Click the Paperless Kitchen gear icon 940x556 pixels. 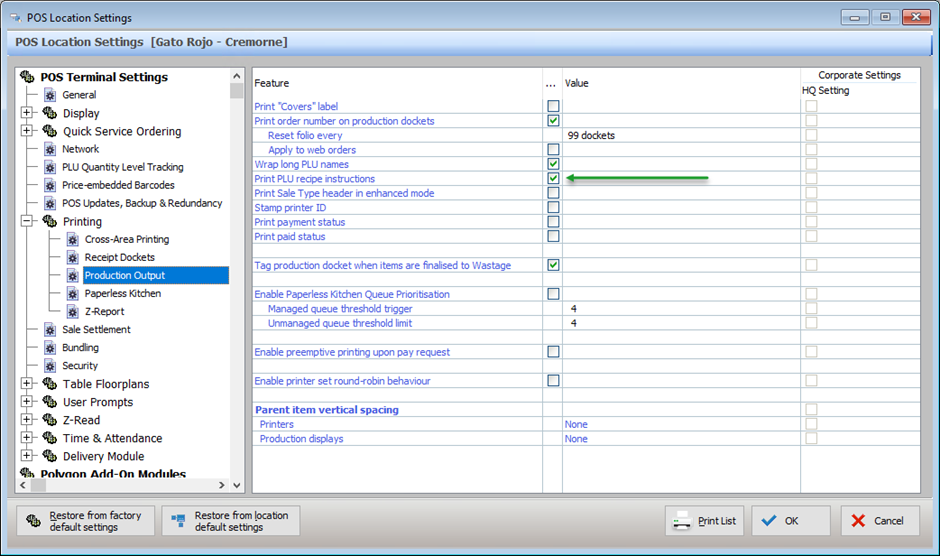click(x=72, y=293)
